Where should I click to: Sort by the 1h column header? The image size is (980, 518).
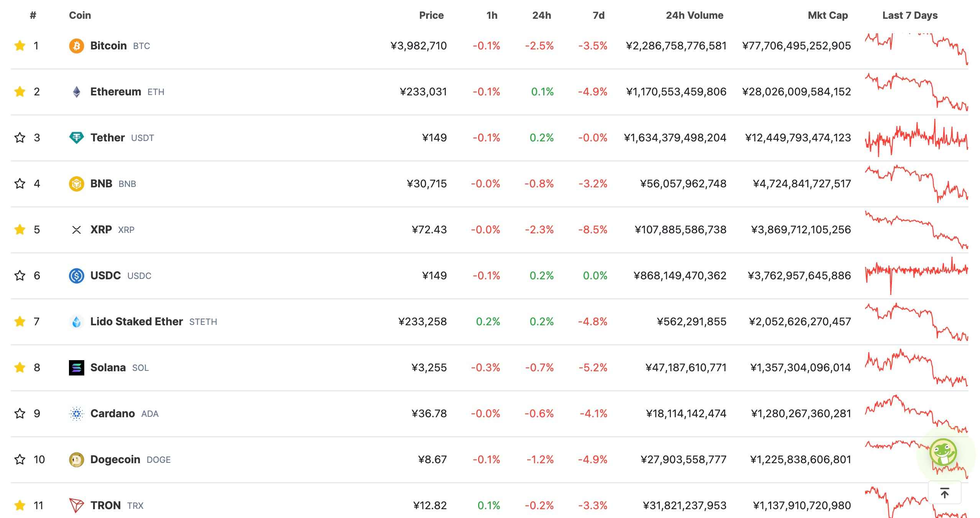click(x=492, y=15)
